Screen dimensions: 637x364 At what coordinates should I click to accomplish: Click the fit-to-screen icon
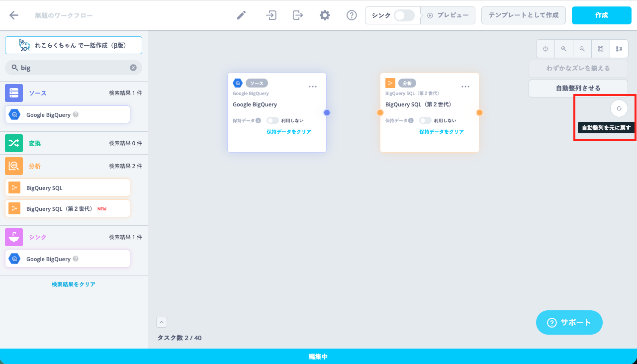pyautogui.click(x=601, y=49)
